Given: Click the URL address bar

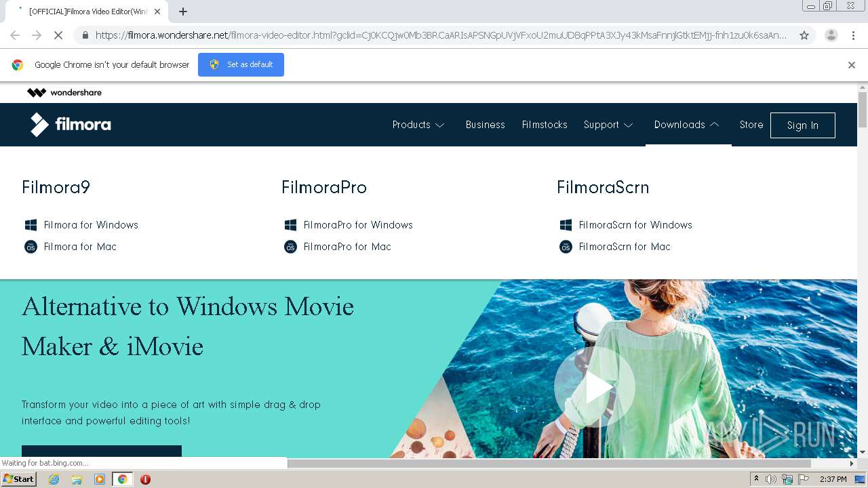Looking at the screenshot, I should [441, 35].
